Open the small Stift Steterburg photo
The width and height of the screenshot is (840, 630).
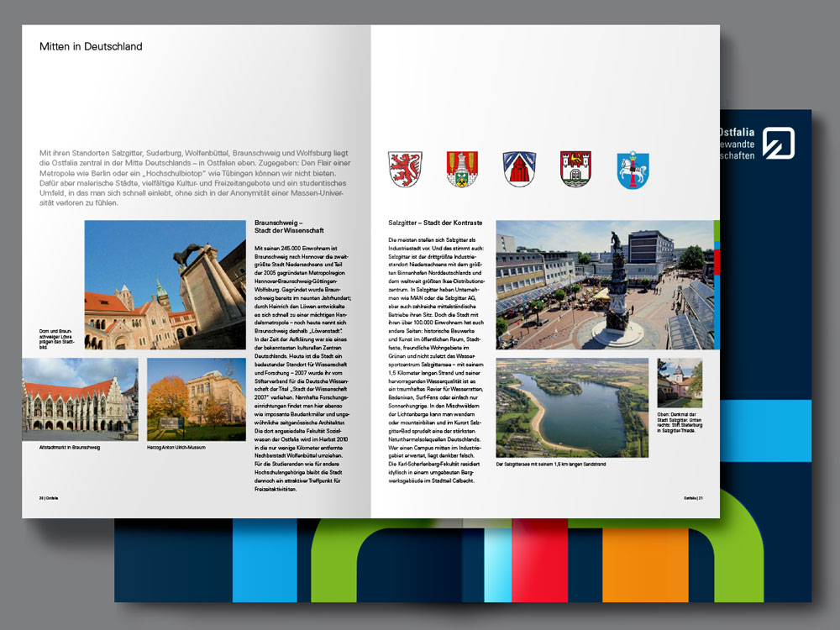[x=679, y=383]
